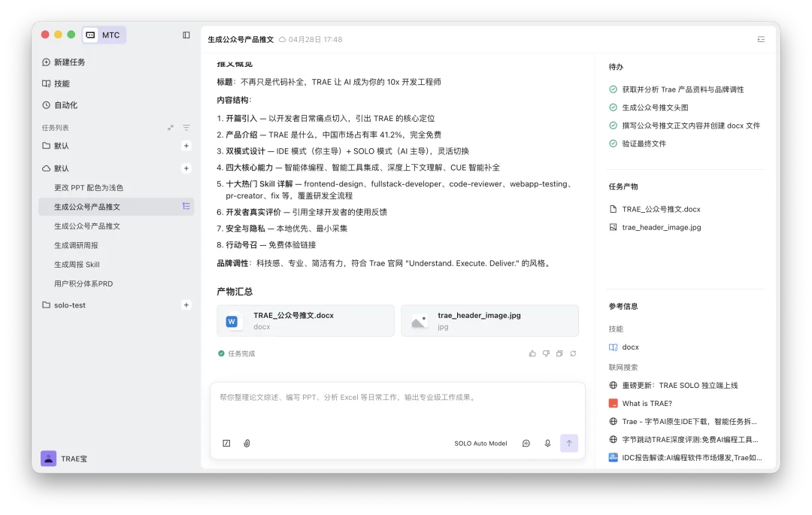Screen dimensions: 812x515
Task: Open the trae_header_image.jpg file card
Action: [x=490, y=321]
